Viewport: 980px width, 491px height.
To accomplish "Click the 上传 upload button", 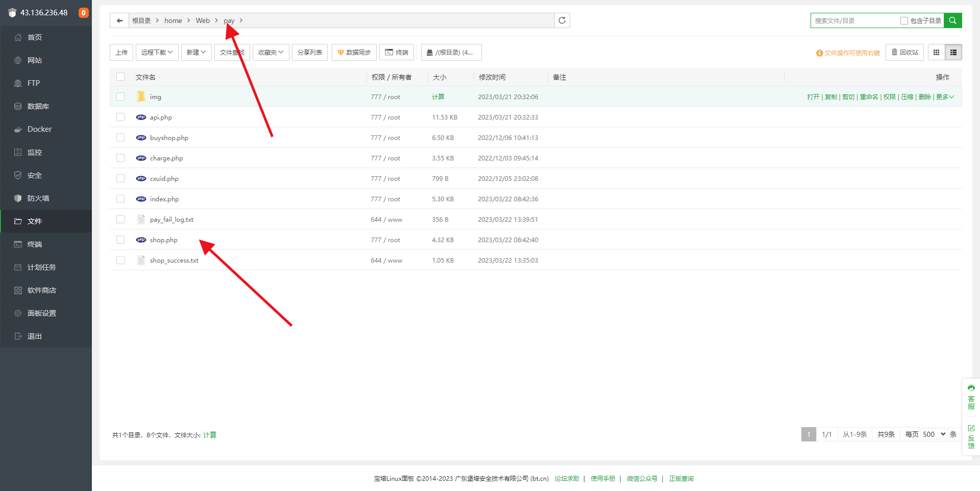I will coord(121,53).
